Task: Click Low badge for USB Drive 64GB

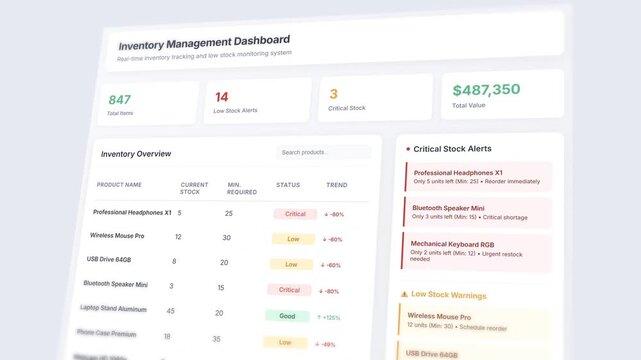Action: click(291, 264)
